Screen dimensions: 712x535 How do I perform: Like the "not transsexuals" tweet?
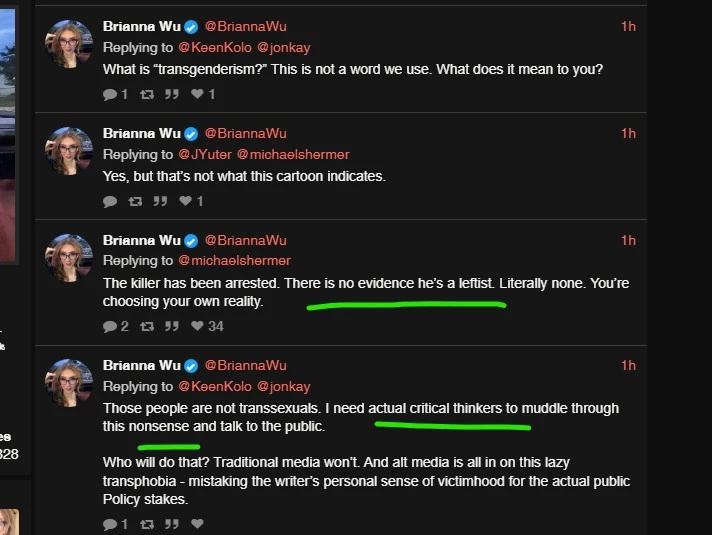point(197,524)
